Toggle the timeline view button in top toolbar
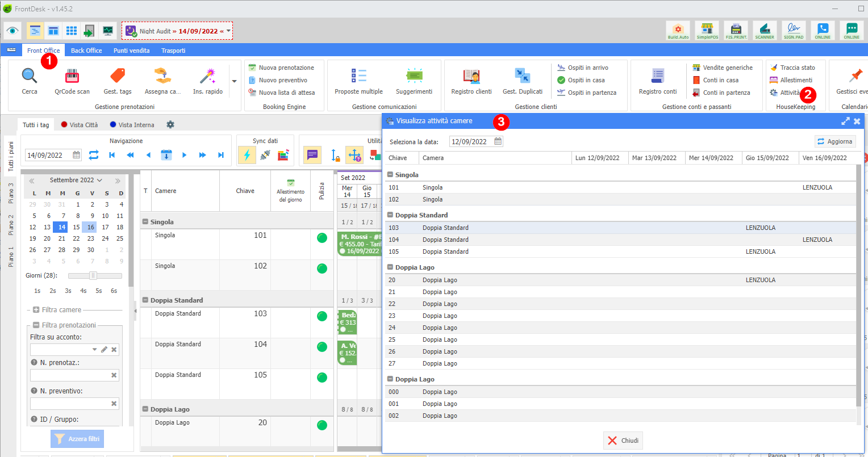The image size is (868, 457). (x=35, y=31)
